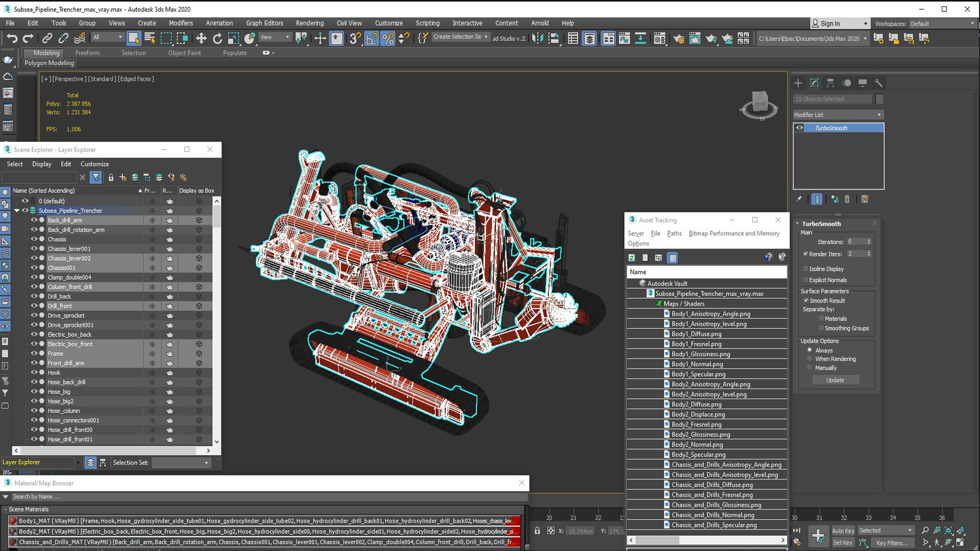Open the Modifiers menu
The height and width of the screenshot is (551, 980).
pyautogui.click(x=181, y=23)
